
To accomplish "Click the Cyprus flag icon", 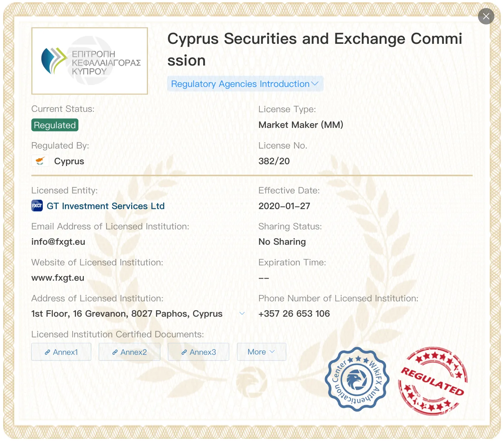I will tap(40, 161).
